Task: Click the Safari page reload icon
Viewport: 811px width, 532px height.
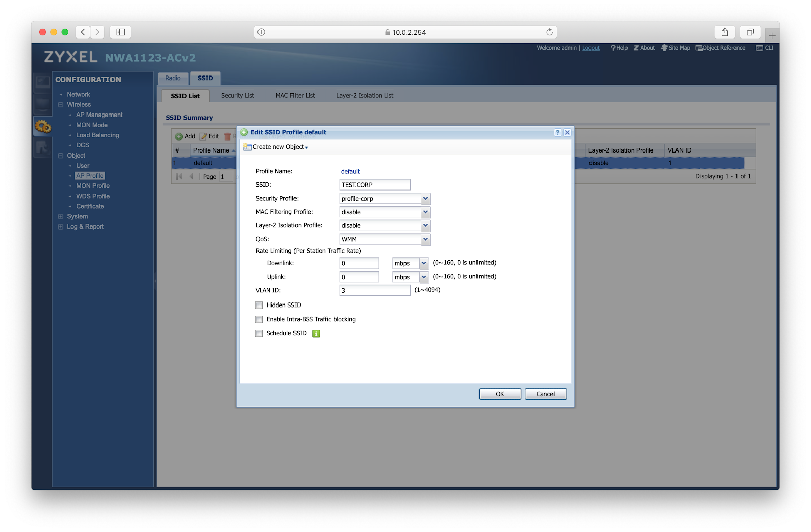Action: pos(549,32)
